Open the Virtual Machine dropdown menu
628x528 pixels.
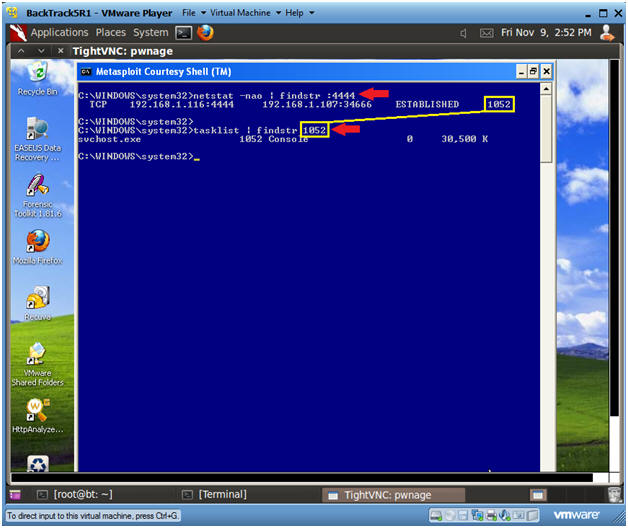[246, 13]
